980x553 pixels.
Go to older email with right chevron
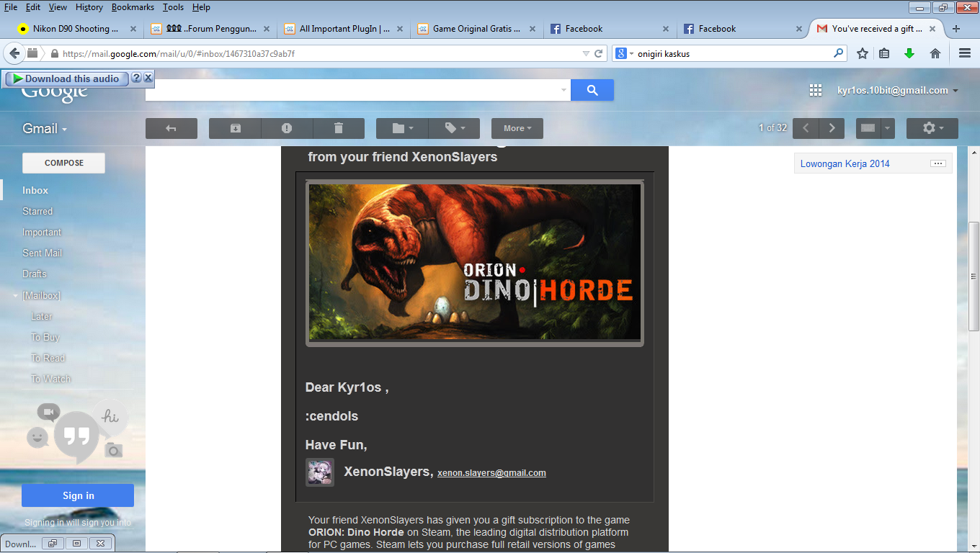[x=832, y=128]
